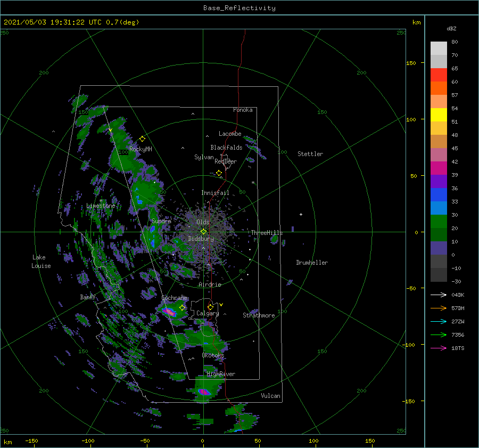The image size is (479, 448).
Task: Pick the bright green 30 dBZ swatch
Action: 439,221
